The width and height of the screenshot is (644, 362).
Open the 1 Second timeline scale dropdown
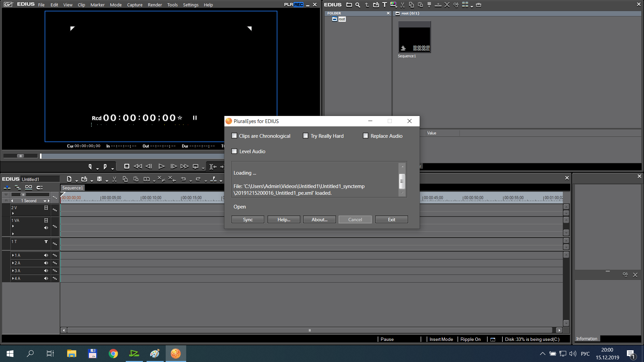click(x=45, y=201)
